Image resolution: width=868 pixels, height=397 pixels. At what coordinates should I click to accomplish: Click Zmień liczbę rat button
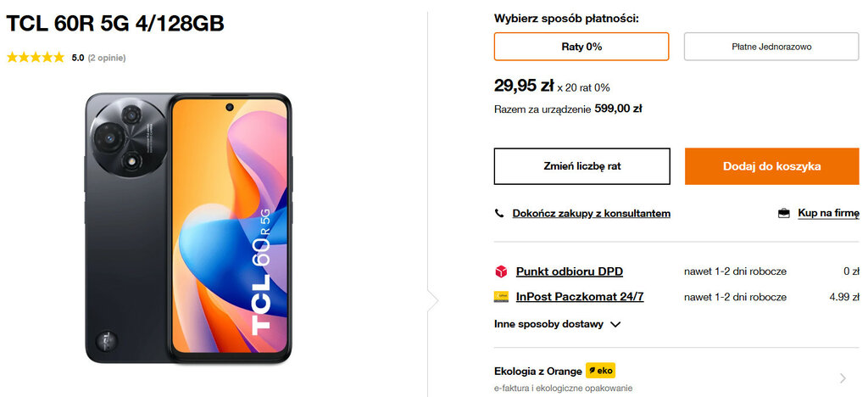point(581,166)
